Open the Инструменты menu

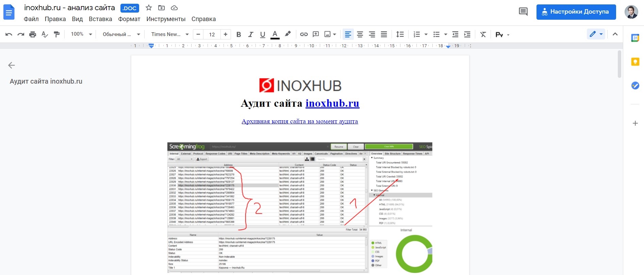click(x=166, y=19)
